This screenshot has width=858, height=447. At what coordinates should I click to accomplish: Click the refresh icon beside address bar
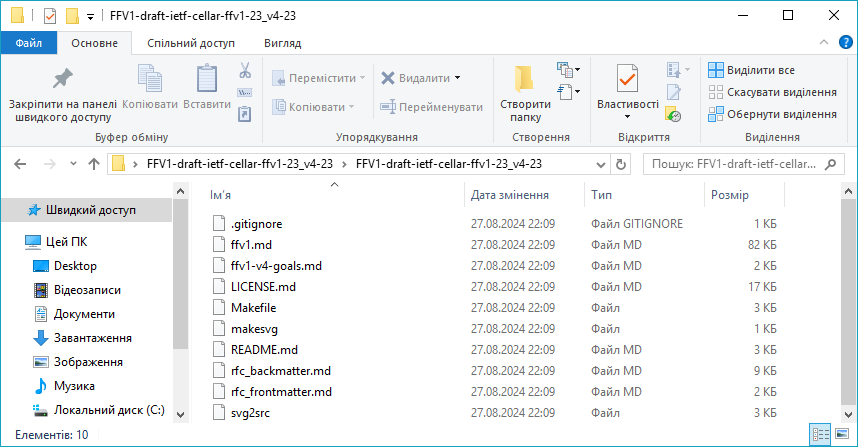coord(621,164)
